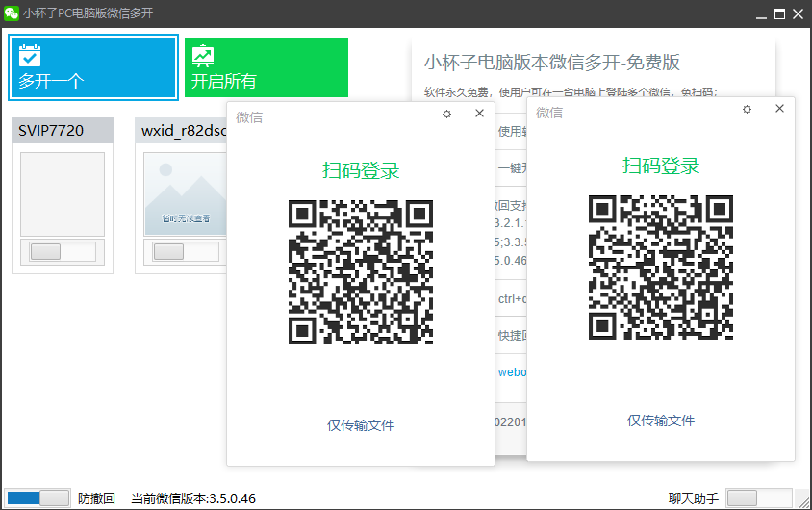The height and width of the screenshot is (510, 812).
Task: Click the 多开一个 blue tile
Action: (93, 67)
